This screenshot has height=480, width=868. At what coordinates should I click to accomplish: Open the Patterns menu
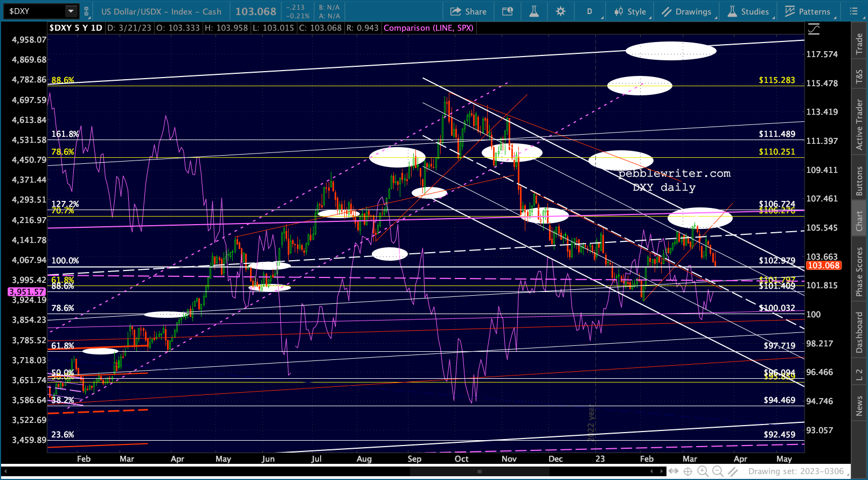pos(808,11)
